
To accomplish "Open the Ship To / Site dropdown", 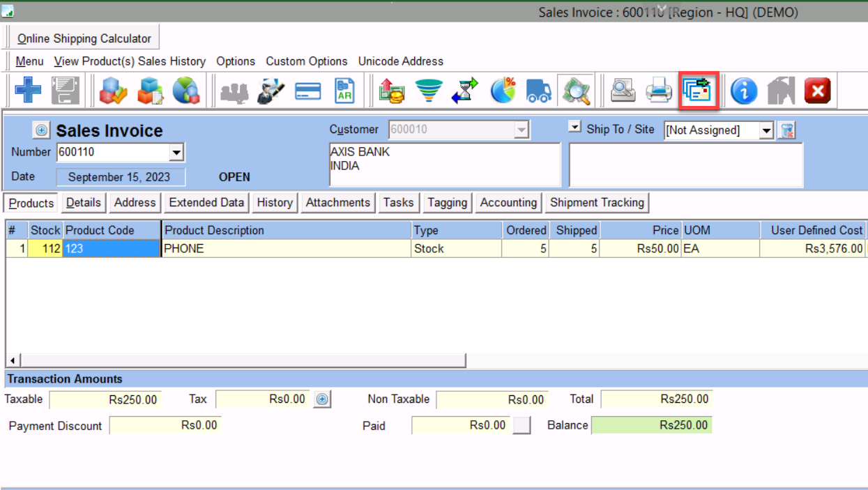I will (x=766, y=130).
